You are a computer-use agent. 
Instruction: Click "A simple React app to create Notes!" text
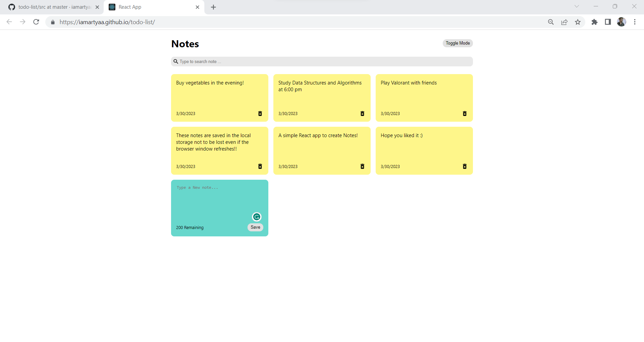tap(318, 135)
